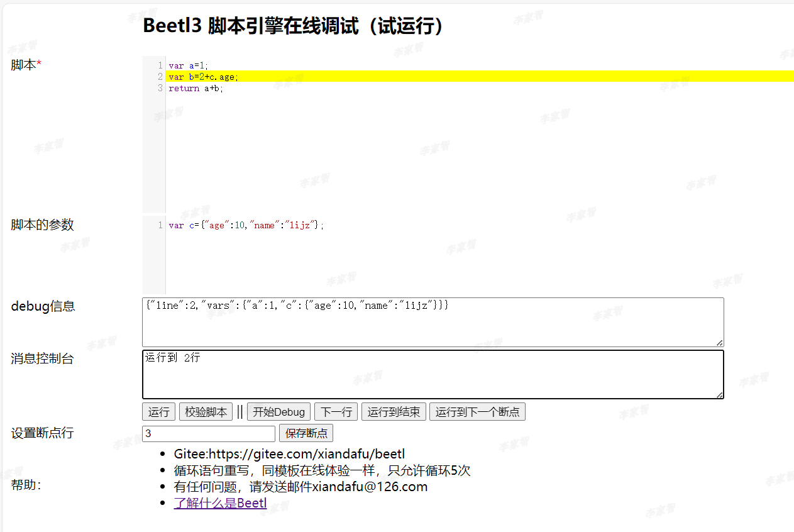Open the 了解什么是Beetl link
Image resolution: width=794 pixels, height=532 pixels.
coord(220,503)
